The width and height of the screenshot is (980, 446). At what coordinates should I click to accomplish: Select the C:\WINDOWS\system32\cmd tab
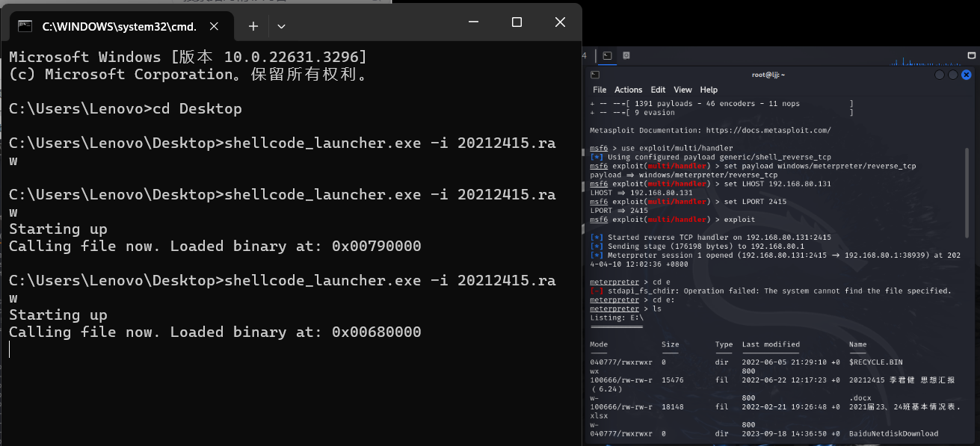[x=120, y=26]
